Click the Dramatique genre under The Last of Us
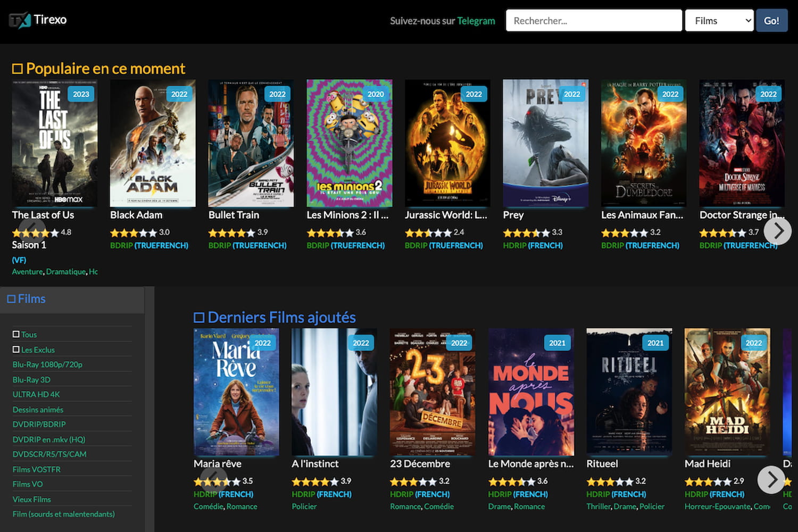The height and width of the screenshot is (532, 798). coord(66,272)
